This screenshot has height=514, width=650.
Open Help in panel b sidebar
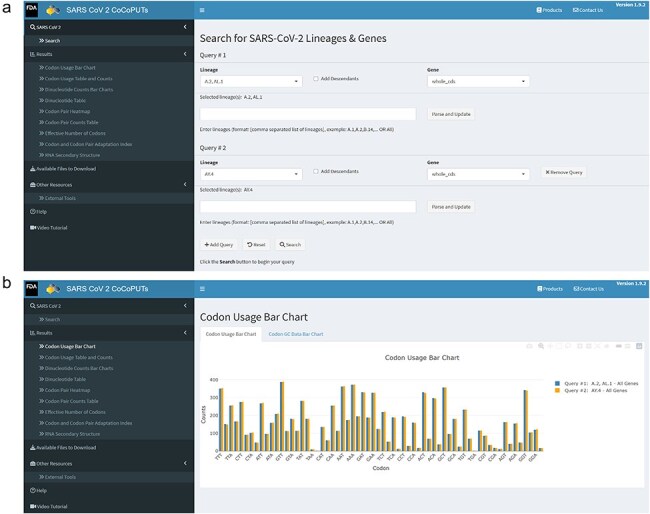pyautogui.click(x=38, y=491)
